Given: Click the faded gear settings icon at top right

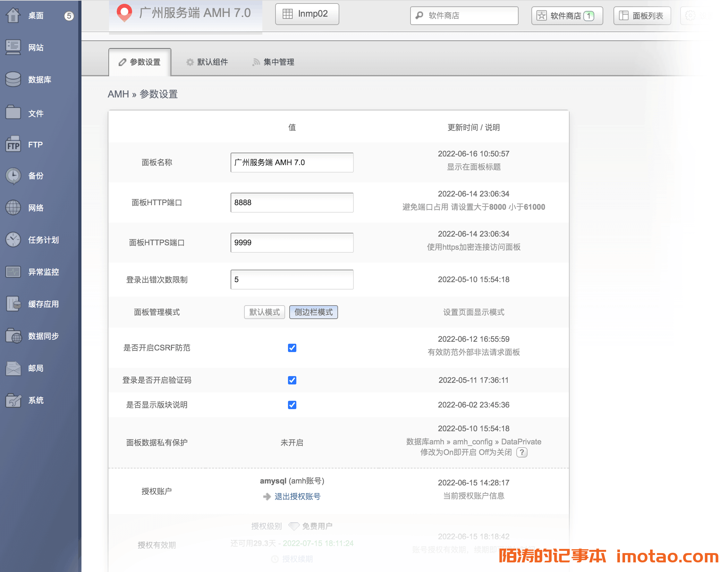Looking at the screenshot, I should coord(690,15).
